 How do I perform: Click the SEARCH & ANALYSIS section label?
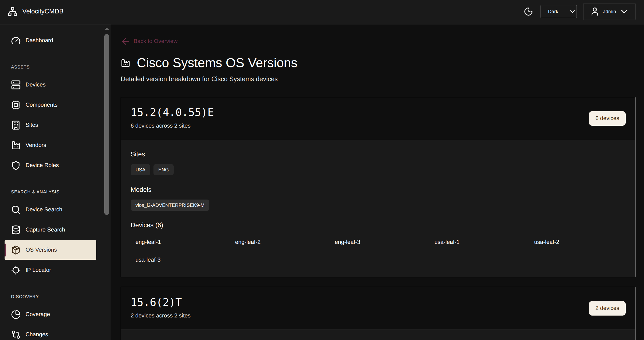pos(35,192)
